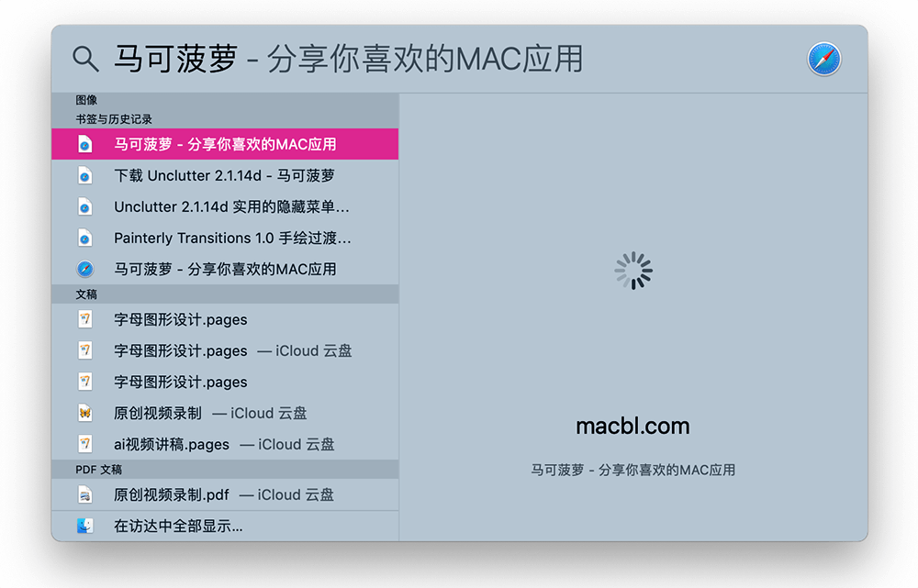Open 字母图形设计.pages stored in iCloud 云盘
Image resolution: width=918 pixels, height=588 pixels.
click(225, 350)
